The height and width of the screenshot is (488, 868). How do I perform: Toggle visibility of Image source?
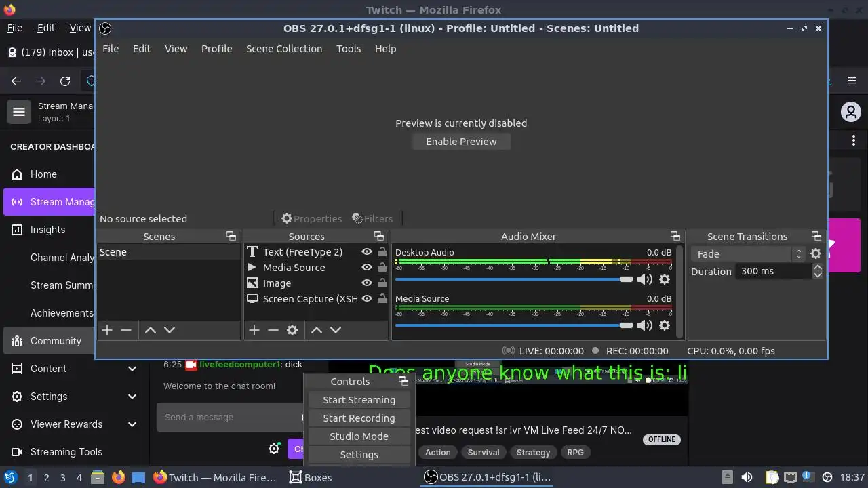pos(367,283)
